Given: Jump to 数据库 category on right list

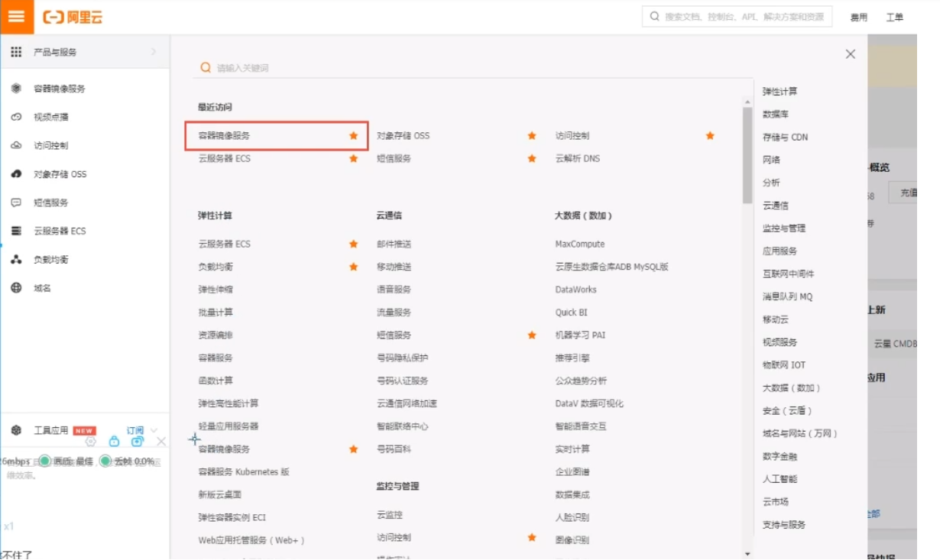Looking at the screenshot, I should coord(776,115).
